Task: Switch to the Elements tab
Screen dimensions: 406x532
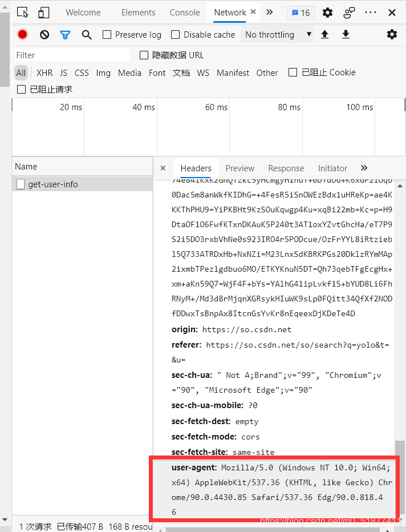Action: pyautogui.click(x=138, y=13)
